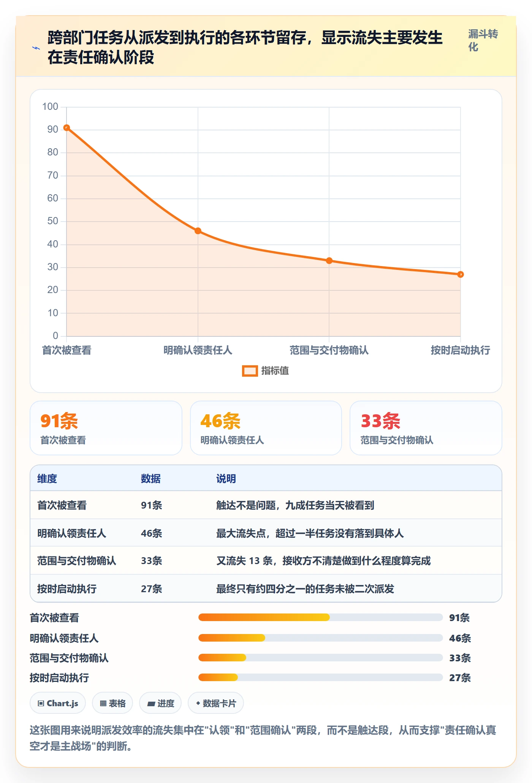532x783 pixels.
Task: Click the 又流失 13 条 description cell
Action: tap(323, 561)
